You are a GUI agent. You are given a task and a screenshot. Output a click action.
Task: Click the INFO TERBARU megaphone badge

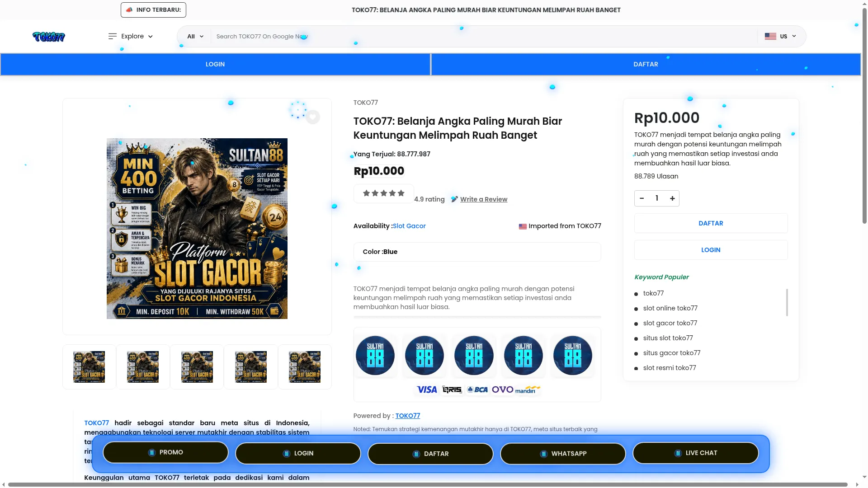(x=153, y=10)
